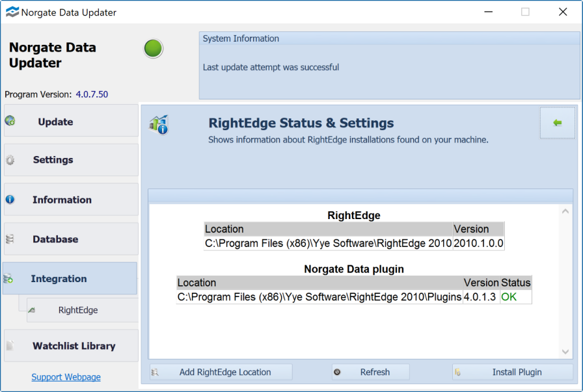Click the green status indicator light

pyautogui.click(x=154, y=49)
